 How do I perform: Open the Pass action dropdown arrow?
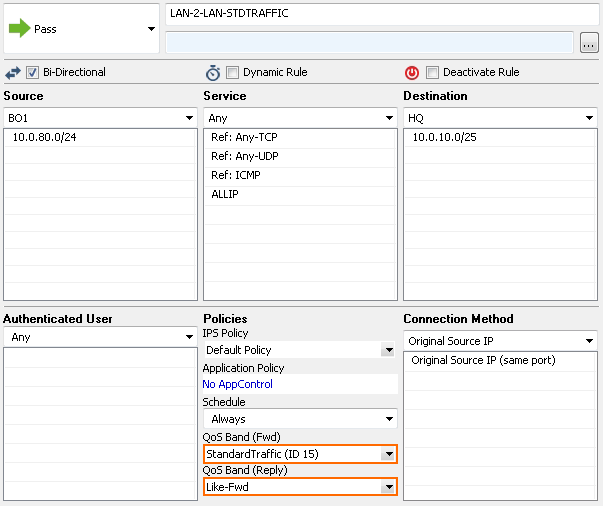coord(152,29)
